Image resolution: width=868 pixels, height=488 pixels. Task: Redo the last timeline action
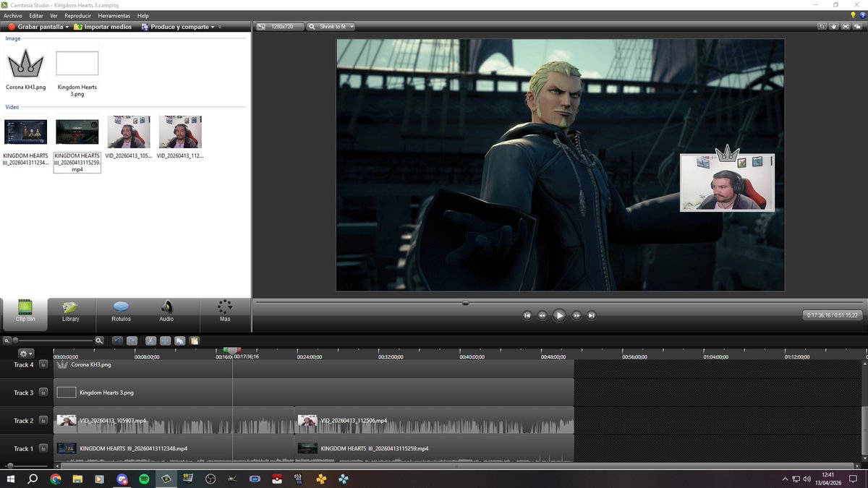(132, 341)
